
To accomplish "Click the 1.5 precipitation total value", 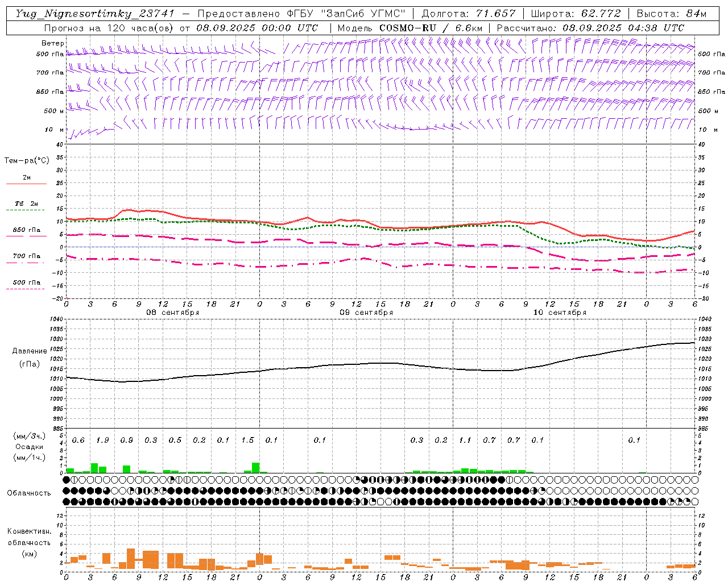I will [x=247, y=440].
